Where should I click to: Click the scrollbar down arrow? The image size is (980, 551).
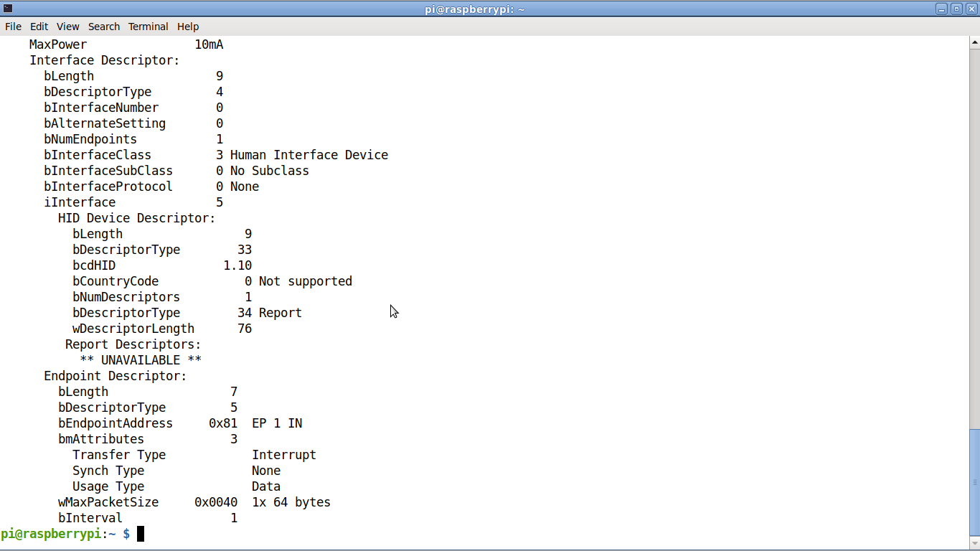click(974, 544)
